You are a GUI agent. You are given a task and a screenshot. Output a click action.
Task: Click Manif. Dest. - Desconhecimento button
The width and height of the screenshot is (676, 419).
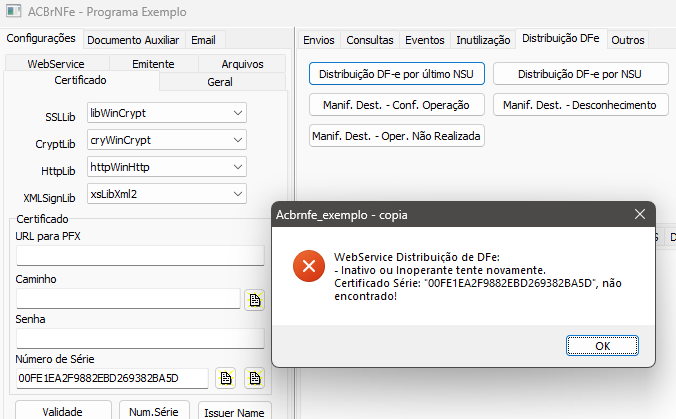580,105
